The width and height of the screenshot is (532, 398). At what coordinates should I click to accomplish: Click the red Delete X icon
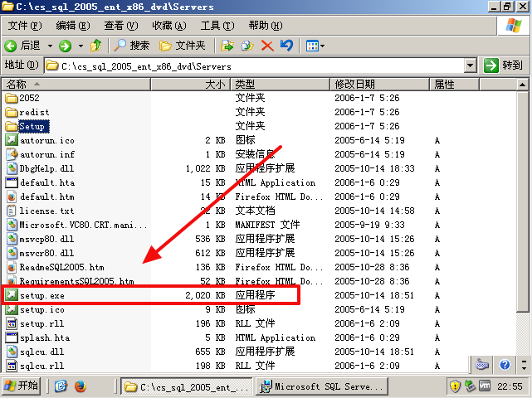[x=267, y=46]
